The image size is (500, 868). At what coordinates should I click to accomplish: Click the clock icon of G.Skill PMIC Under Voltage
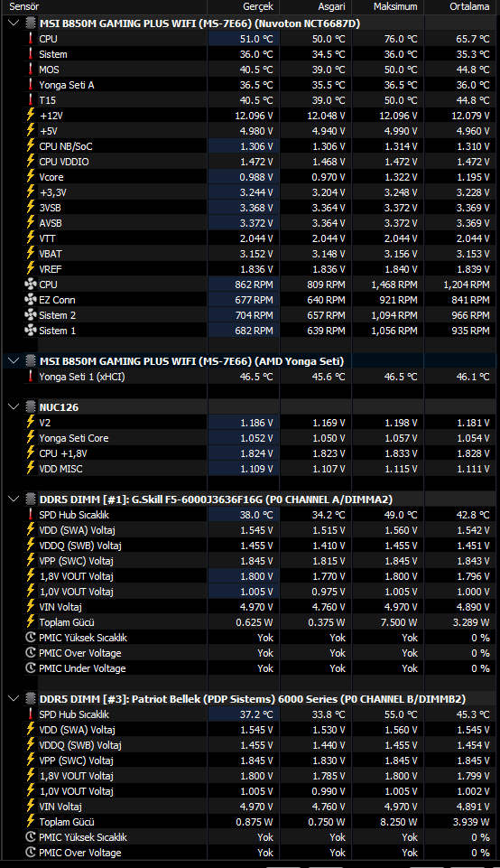[31, 668]
